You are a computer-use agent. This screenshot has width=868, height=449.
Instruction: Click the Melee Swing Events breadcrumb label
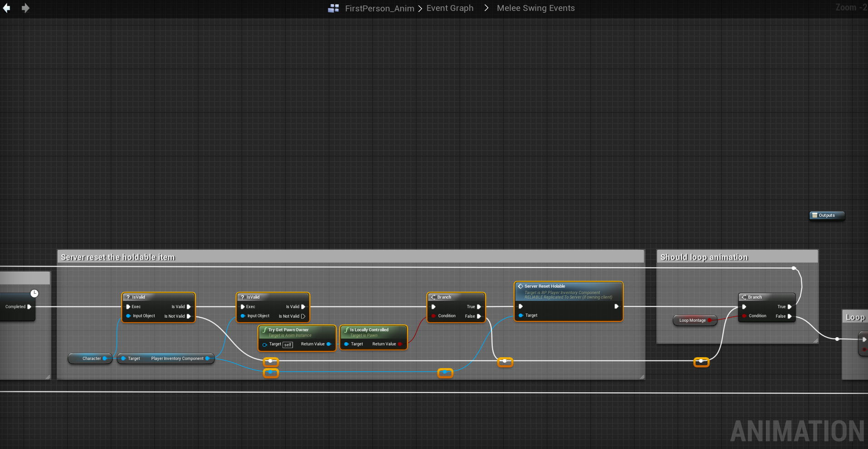click(536, 8)
